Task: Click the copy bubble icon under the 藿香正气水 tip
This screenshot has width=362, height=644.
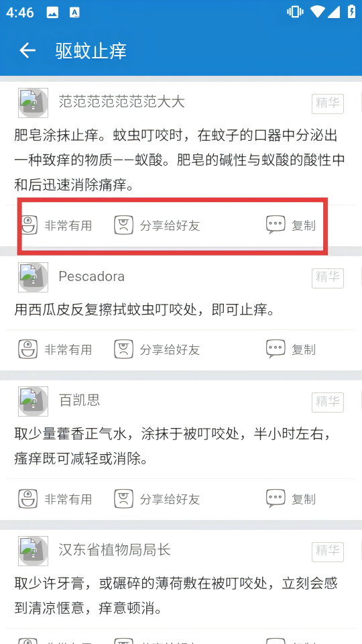Action: coord(276,498)
